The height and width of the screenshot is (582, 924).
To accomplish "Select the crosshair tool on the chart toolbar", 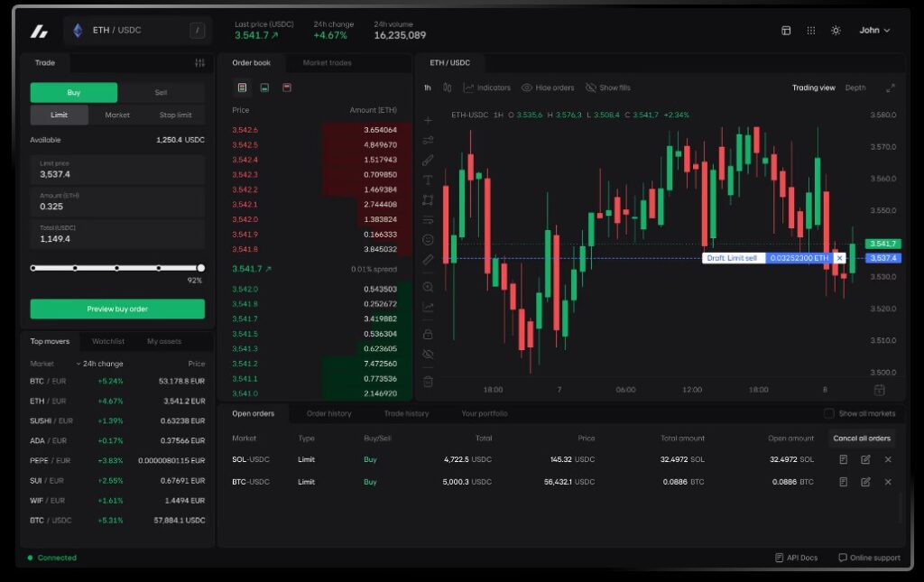I will 428,119.
